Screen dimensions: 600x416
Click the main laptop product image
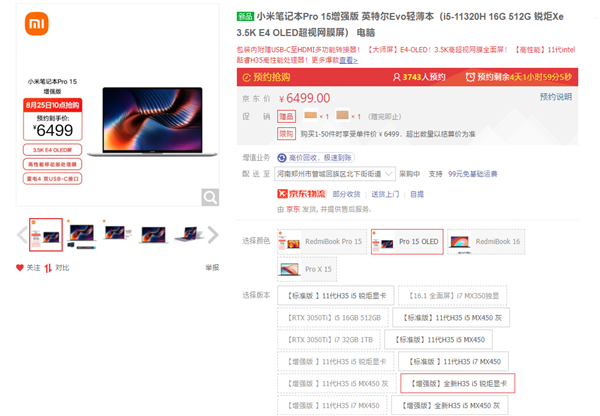click(x=152, y=122)
